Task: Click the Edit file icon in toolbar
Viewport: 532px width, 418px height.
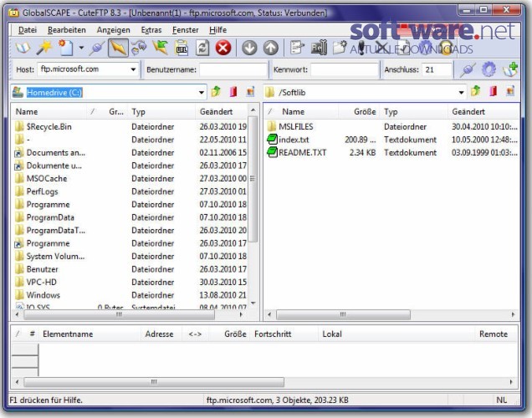Action: click(298, 48)
